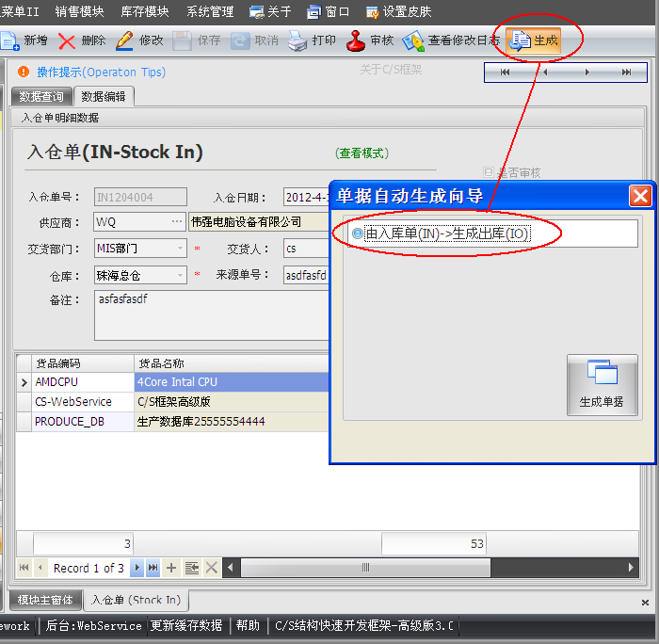Click the 备注 remarks text field
The image size is (659, 644).
(x=212, y=314)
